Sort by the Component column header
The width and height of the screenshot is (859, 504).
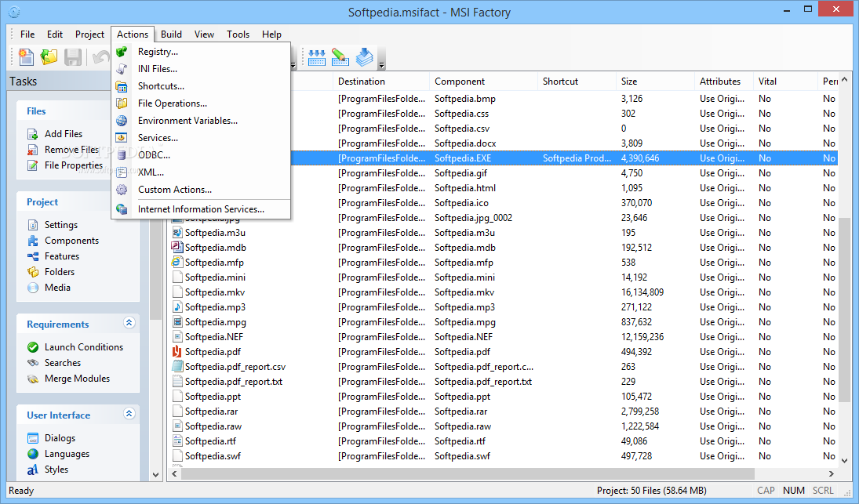coord(484,82)
